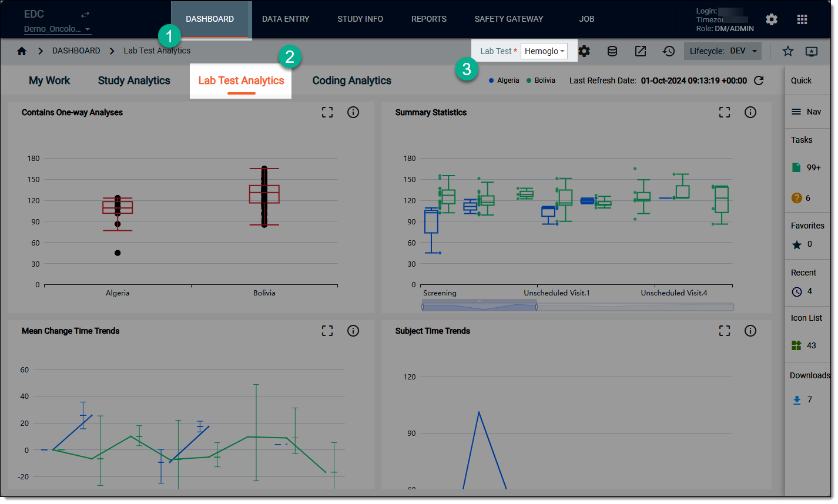Toggle the Nav hamburger menu

pyautogui.click(x=806, y=112)
